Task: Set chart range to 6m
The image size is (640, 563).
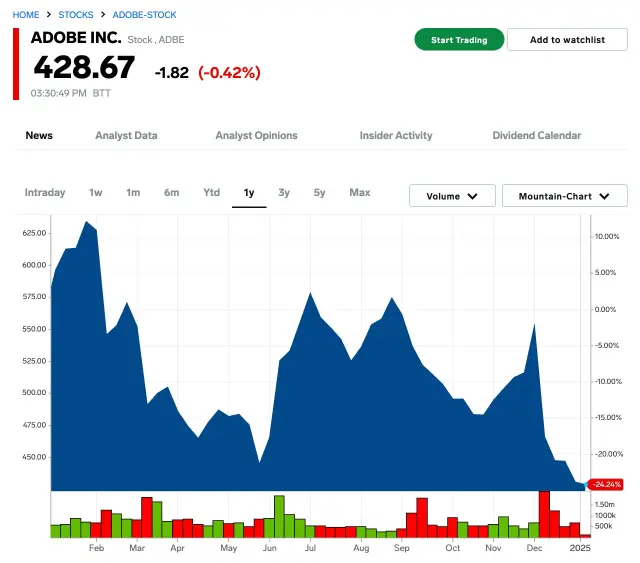Action: (172, 193)
